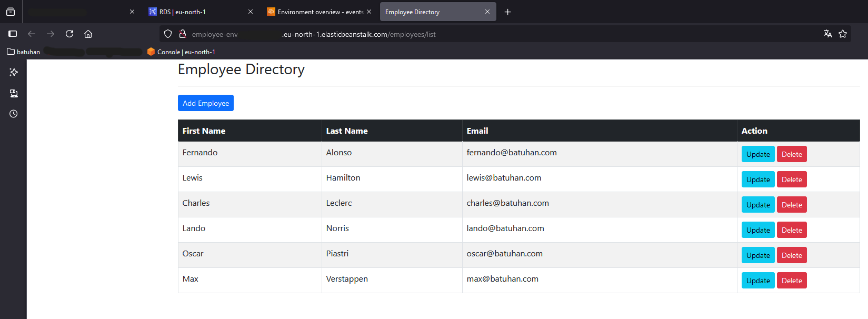This screenshot has width=868, height=319.
Task: Open the history clock sidebar icon
Action: pyautogui.click(x=14, y=114)
